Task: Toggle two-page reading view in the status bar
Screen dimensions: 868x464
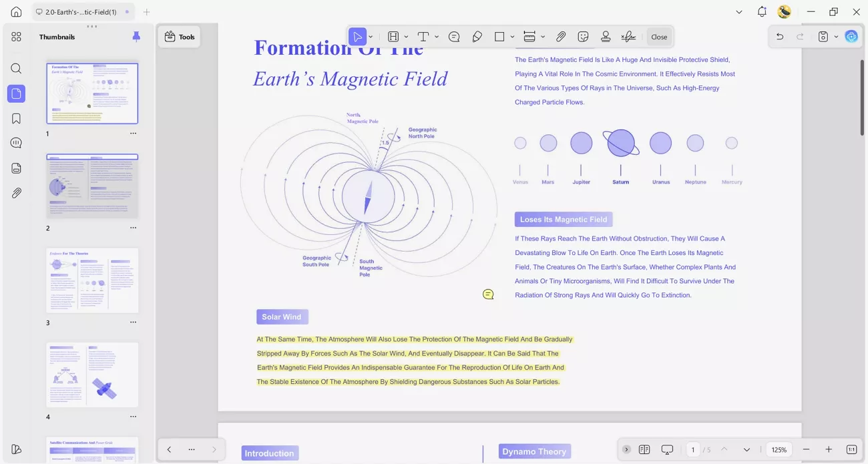Action: 644,449
